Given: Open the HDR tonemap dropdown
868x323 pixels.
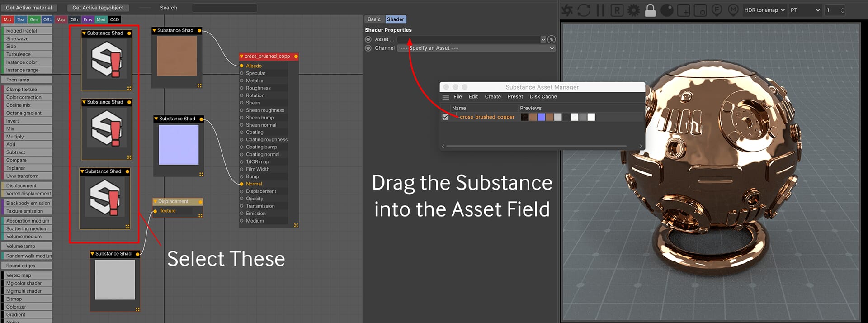Looking at the screenshot, I should [764, 10].
